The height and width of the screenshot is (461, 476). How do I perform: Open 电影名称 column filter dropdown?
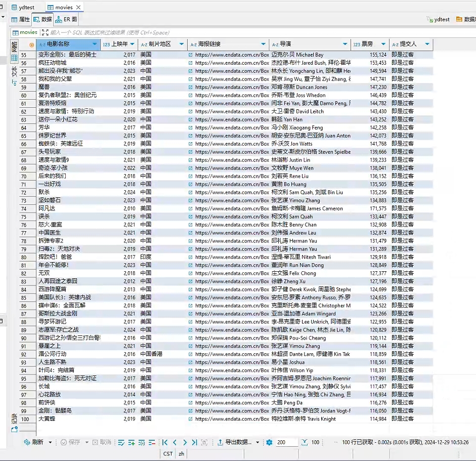click(95, 45)
